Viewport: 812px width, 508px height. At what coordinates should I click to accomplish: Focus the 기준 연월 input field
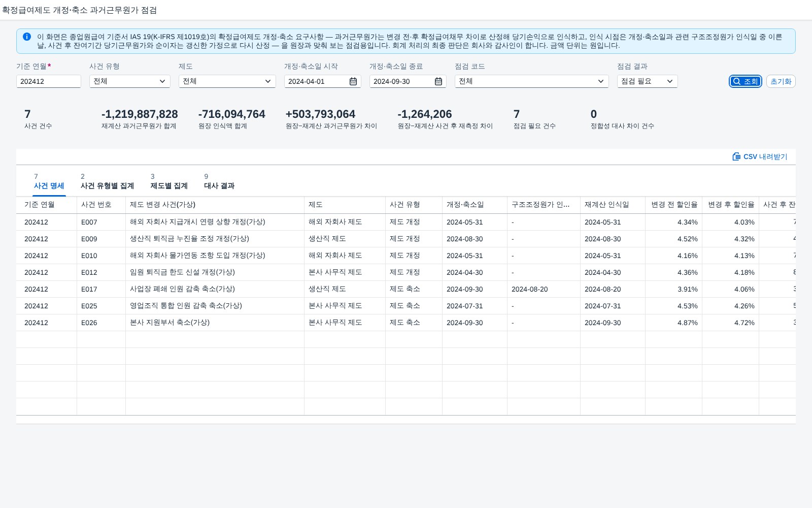pos(49,81)
